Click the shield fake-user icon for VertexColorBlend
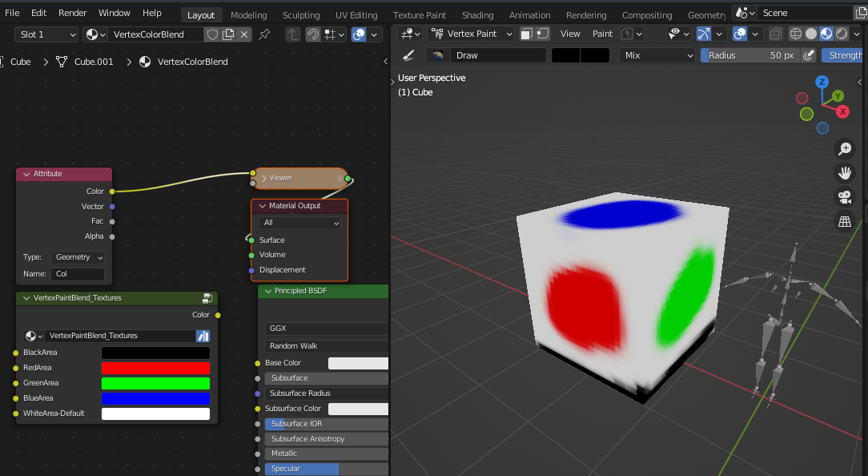Screen dimensions: 868x476 pos(214,34)
